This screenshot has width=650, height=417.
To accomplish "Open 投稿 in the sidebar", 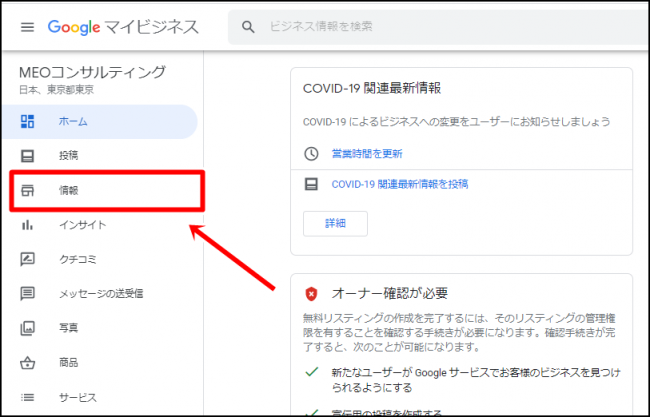I will tap(100, 156).
